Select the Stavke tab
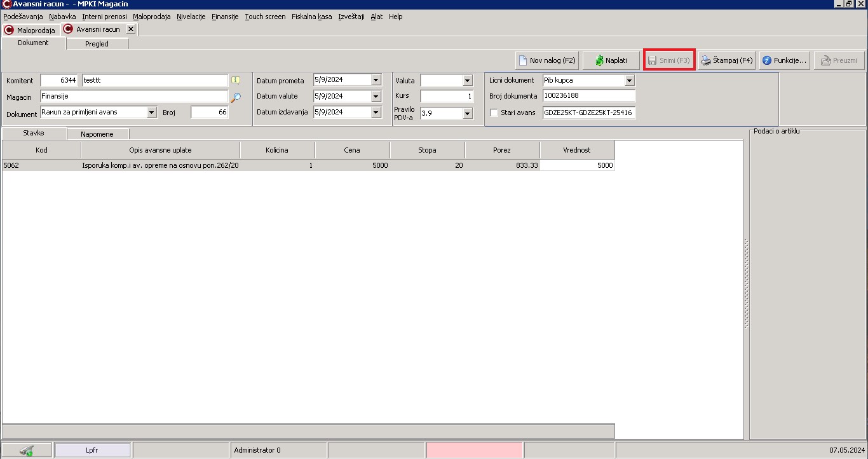 [x=34, y=133]
